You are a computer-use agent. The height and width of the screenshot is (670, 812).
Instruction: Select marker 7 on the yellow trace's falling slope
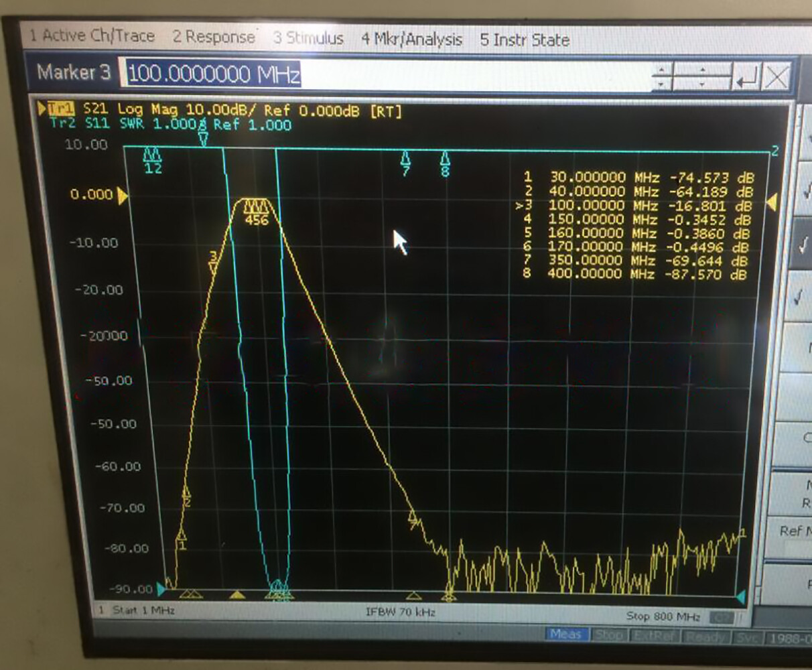(x=413, y=519)
